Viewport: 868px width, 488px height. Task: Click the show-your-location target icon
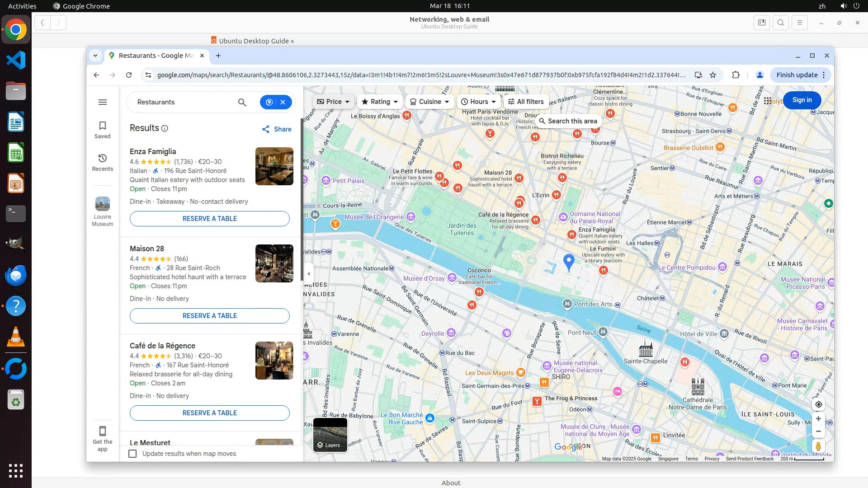pyautogui.click(x=818, y=404)
